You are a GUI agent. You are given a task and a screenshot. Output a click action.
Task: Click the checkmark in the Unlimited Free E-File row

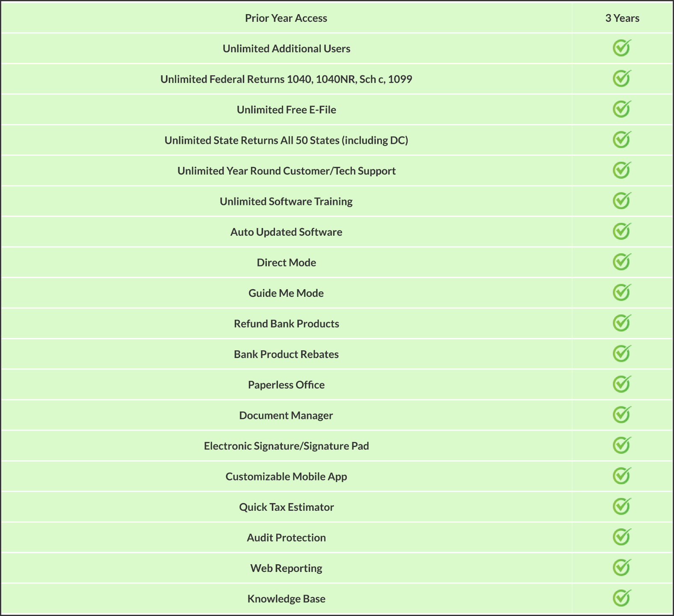pyautogui.click(x=622, y=109)
